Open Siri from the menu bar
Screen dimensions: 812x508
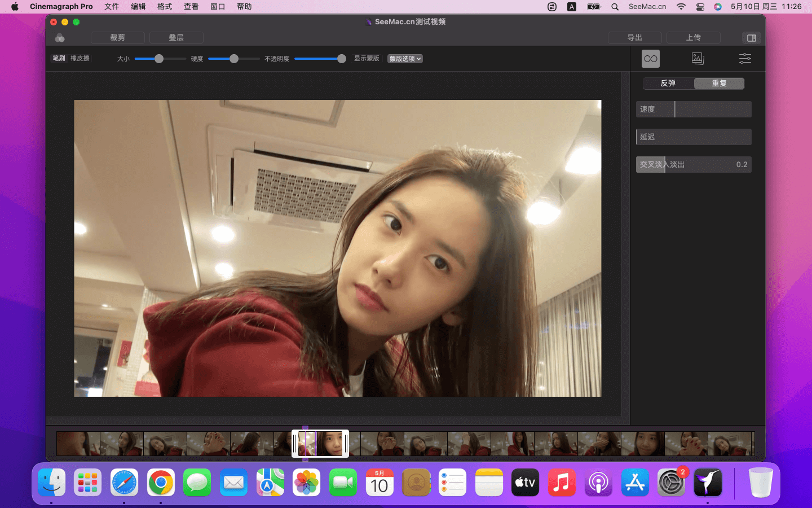[717, 7]
